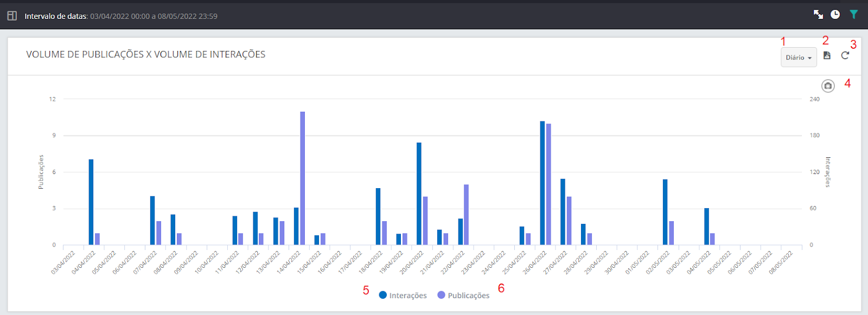Image resolution: width=868 pixels, height=315 pixels.
Task: Select the Interações bar for 02/05/2022
Action: (665, 212)
